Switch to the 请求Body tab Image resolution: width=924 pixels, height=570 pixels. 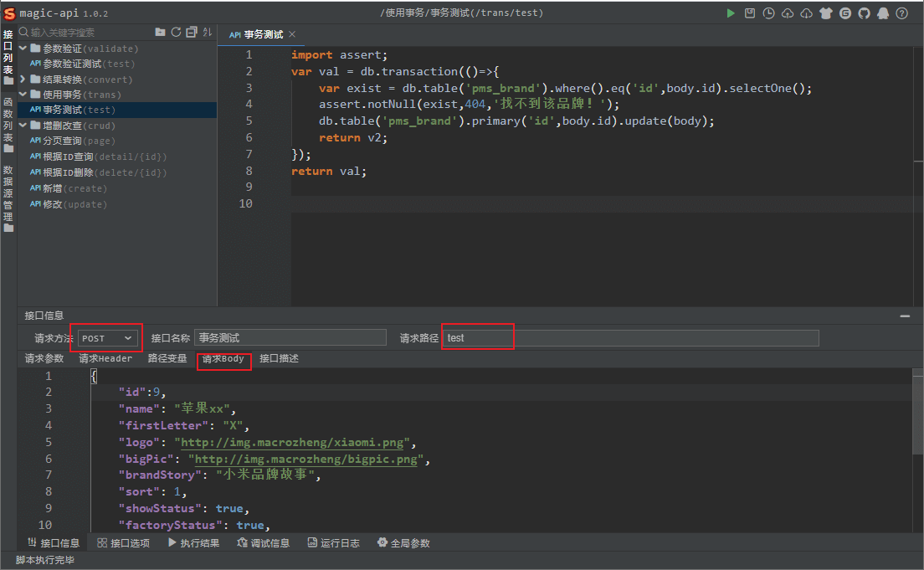coord(223,358)
